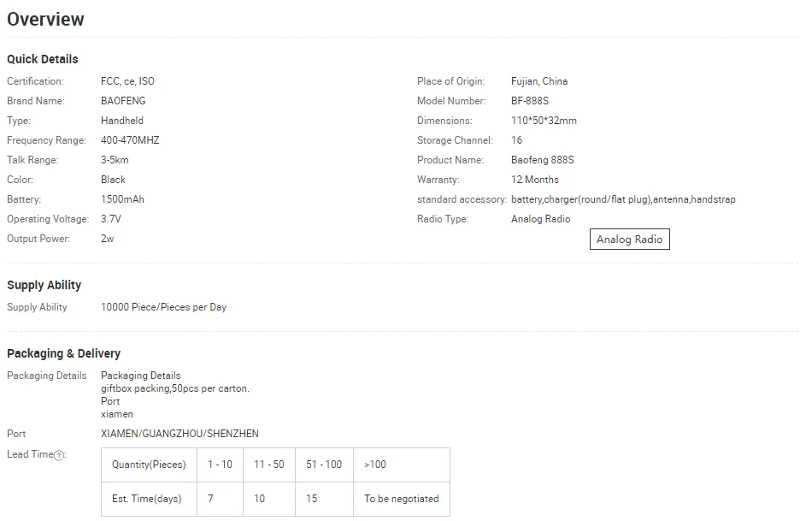Click the Radio Type value Analog Radio
The width and height of the screenshot is (812, 521).
click(x=541, y=219)
